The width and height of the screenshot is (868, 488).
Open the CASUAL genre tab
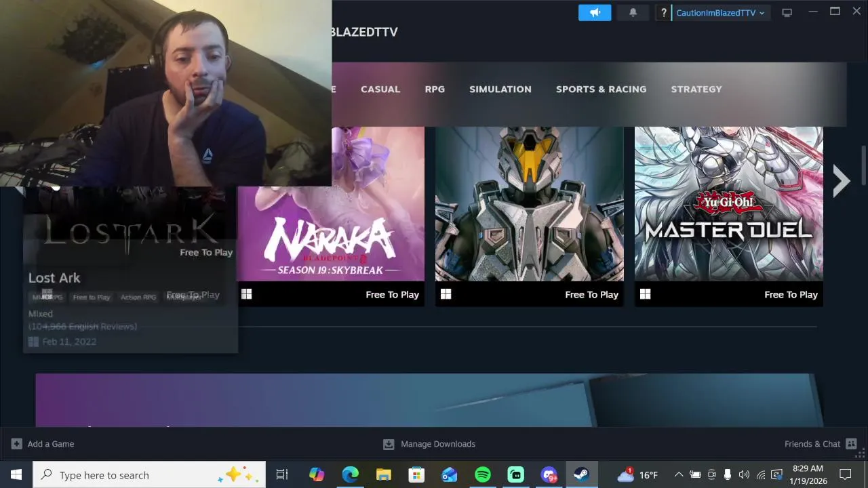click(380, 89)
